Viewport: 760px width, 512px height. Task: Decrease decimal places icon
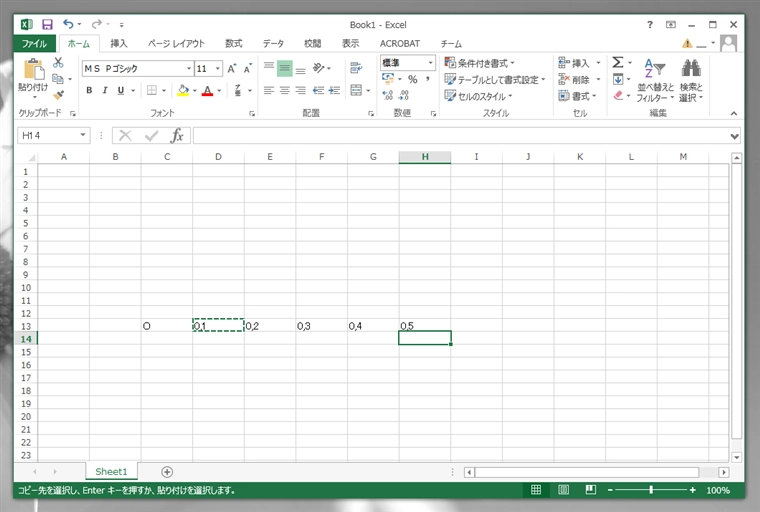click(404, 95)
